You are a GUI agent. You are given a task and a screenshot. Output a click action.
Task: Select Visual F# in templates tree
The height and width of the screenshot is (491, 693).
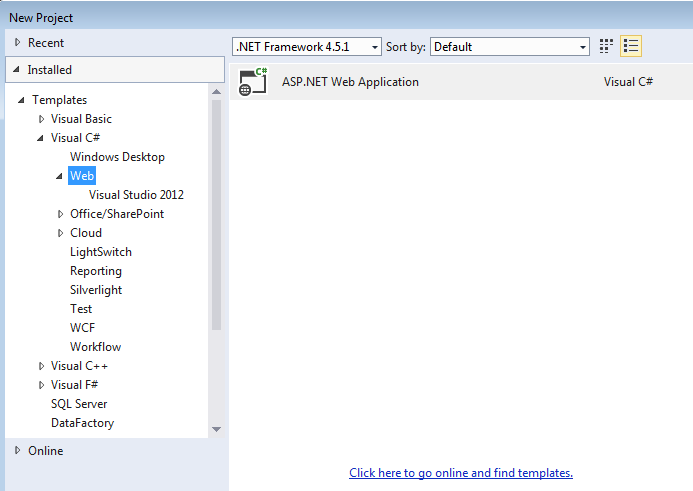74,385
